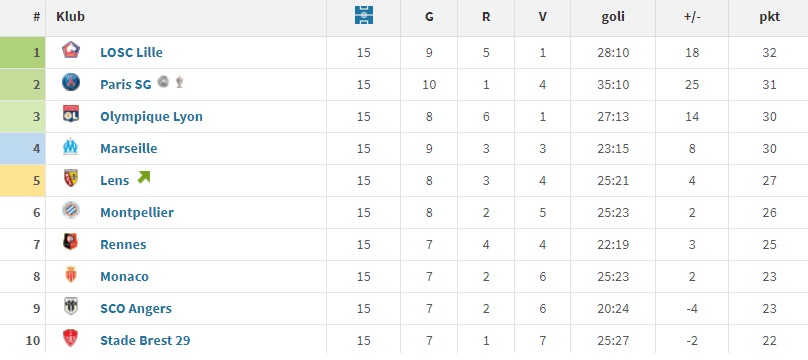Click the blue position 4 cell
The height and width of the screenshot is (360, 808).
coord(23,148)
